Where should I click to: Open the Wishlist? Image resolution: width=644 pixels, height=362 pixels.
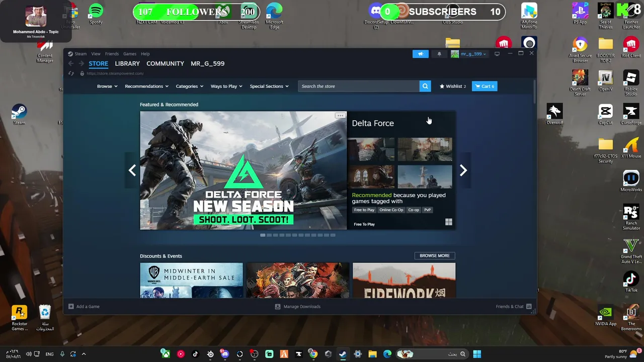453,86
